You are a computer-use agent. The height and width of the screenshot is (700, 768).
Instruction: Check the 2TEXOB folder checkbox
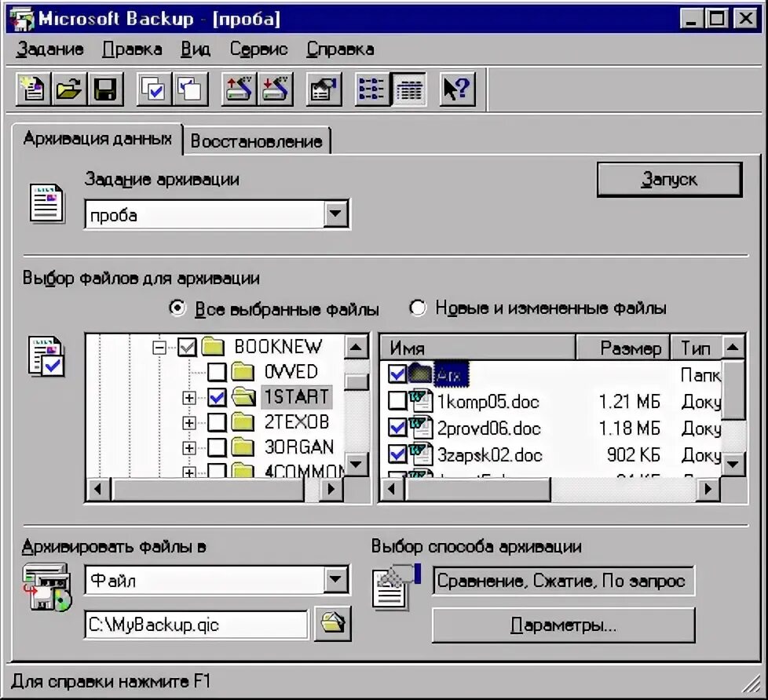coord(217,422)
